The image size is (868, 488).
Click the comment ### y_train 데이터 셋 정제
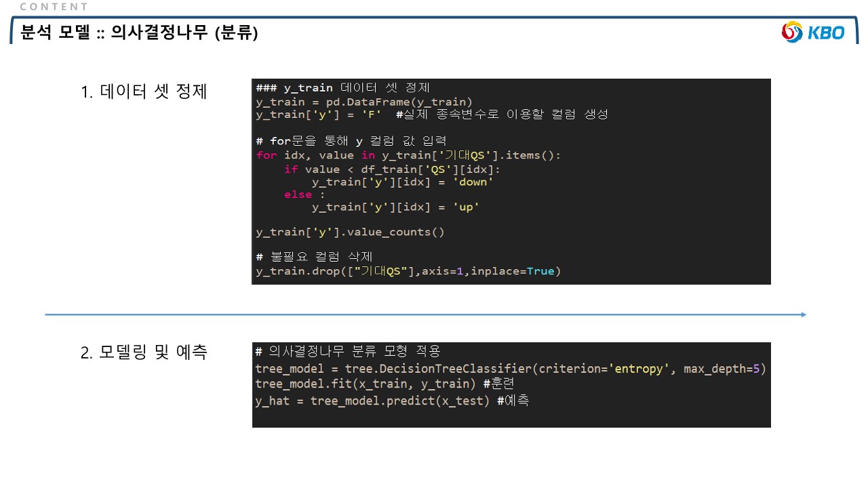click(x=343, y=88)
